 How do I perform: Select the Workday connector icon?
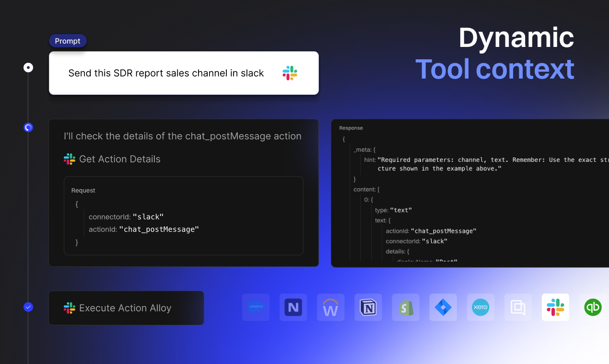pyautogui.click(x=330, y=307)
